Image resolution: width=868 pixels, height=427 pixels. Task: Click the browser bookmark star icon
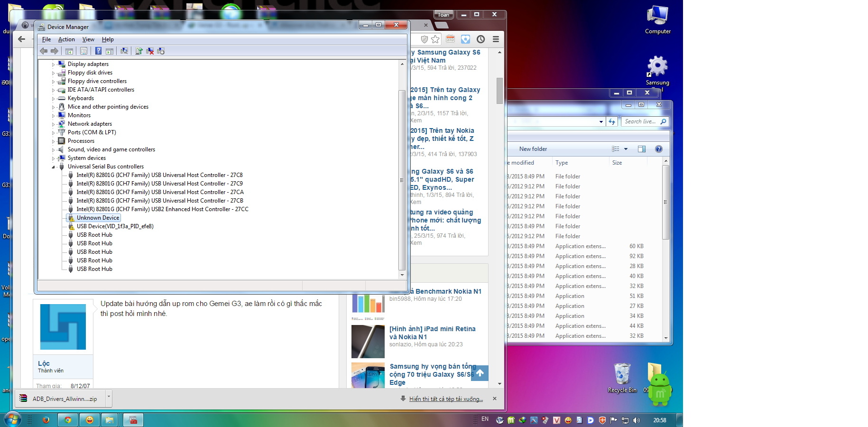pos(435,39)
